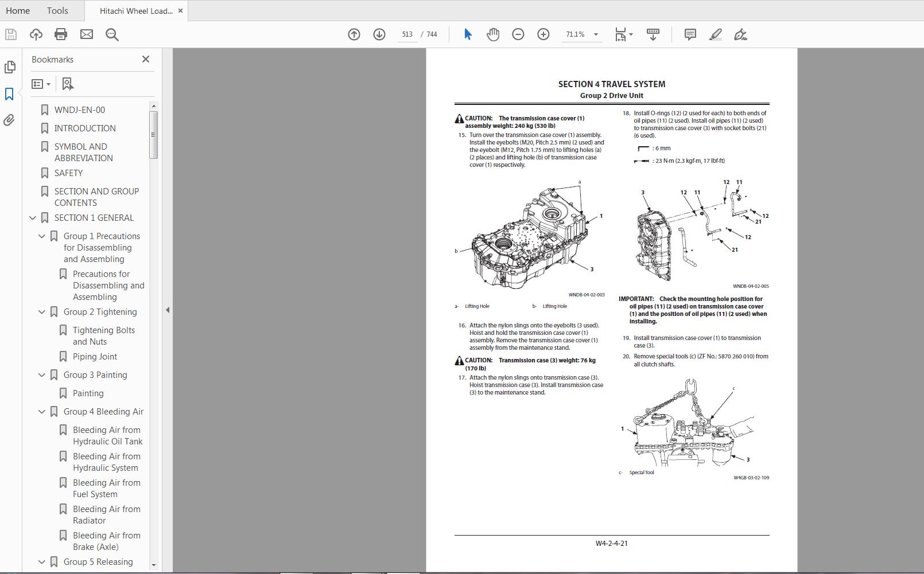Switch to Reading mode
Viewport: 924px width, 574px height.
click(654, 34)
